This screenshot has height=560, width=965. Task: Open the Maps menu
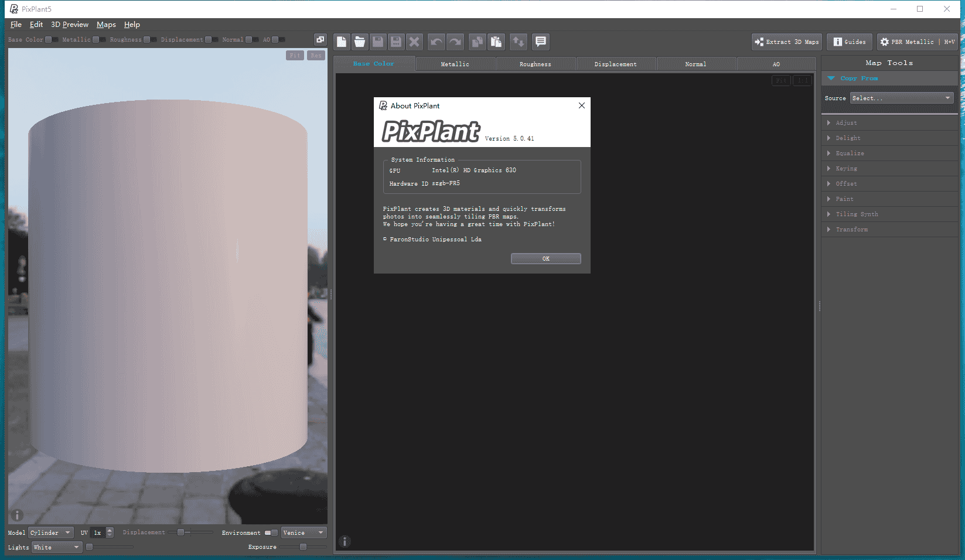106,25
